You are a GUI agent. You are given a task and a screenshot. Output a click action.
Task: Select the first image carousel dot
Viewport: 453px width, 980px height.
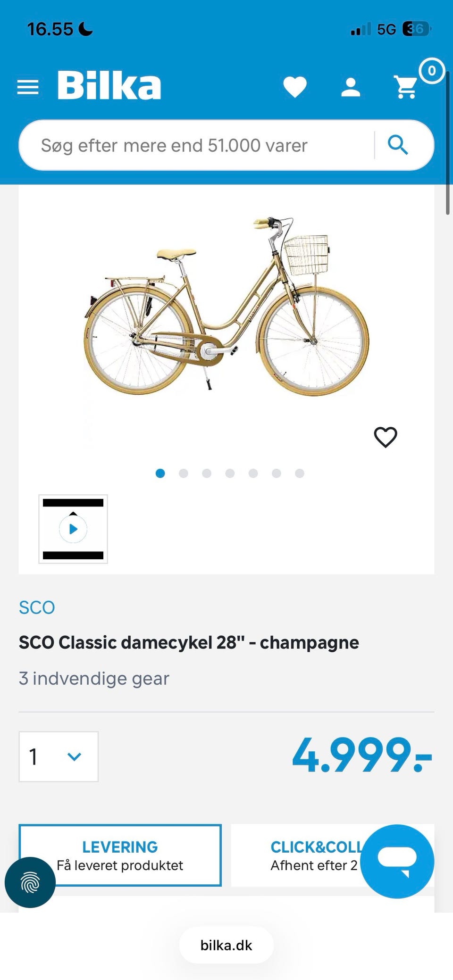[160, 473]
